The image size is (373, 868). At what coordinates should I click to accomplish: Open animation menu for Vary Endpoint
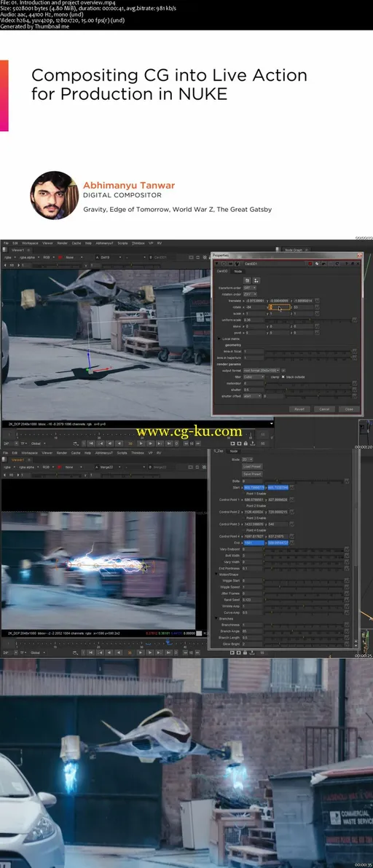347,550
